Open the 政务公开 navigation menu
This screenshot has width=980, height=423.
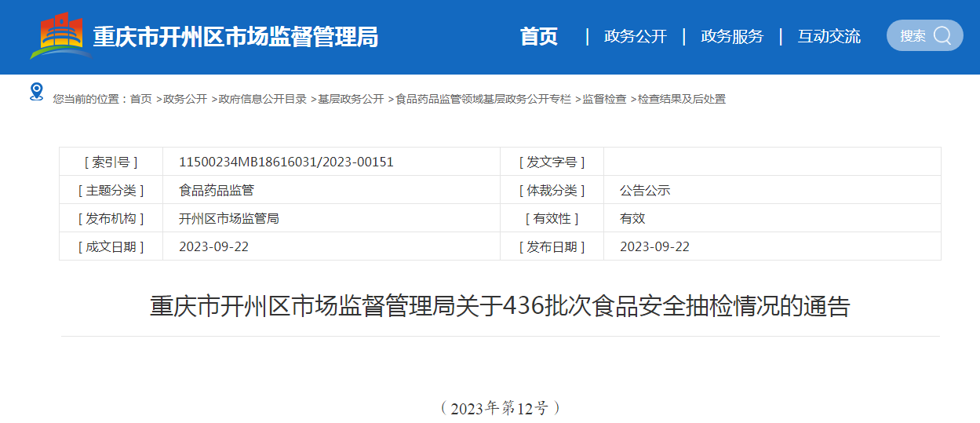pyautogui.click(x=635, y=36)
